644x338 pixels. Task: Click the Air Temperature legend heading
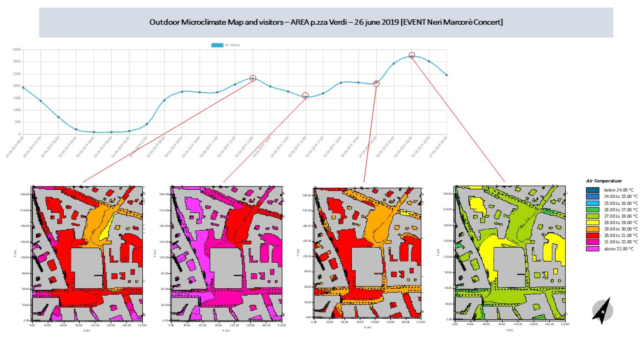pos(603,181)
